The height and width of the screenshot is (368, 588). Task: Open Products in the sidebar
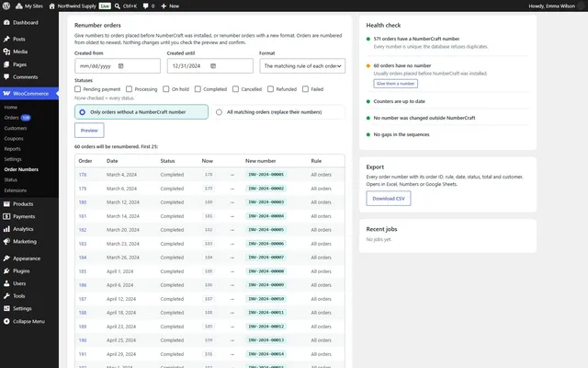[x=29, y=204]
